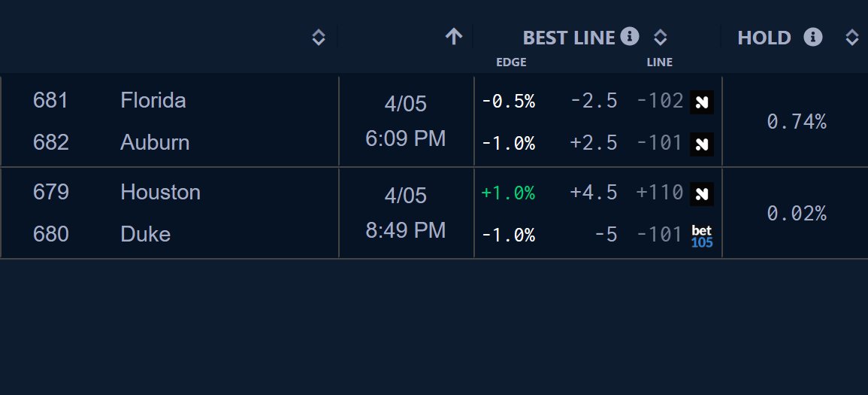This screenshot has height=395, width=868.
Task: Click the BEST LINE column header
Action: [568, 38]
